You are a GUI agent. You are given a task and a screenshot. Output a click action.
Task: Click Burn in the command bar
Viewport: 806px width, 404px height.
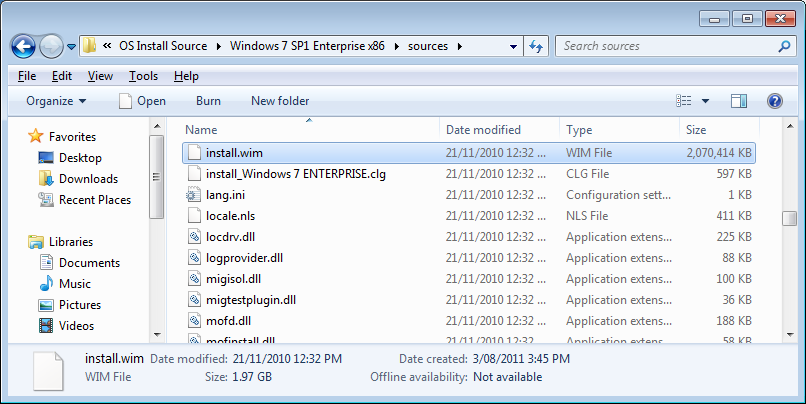tap(208, 101)
